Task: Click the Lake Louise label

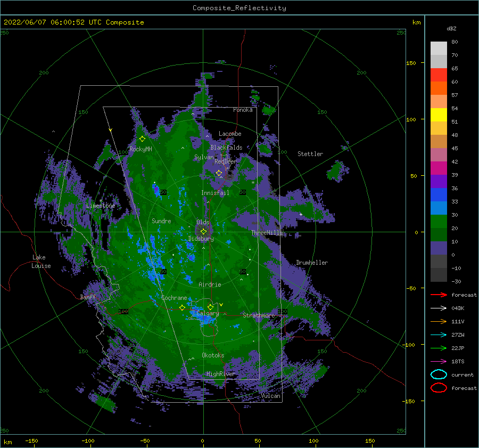Action: (x=41, y=262)
